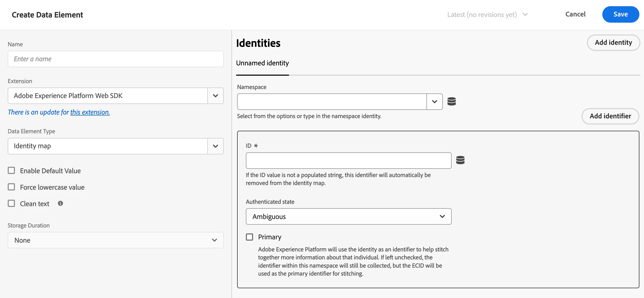Click the Add identifier button
Screen dimensions: 644x298
(610, 116)
